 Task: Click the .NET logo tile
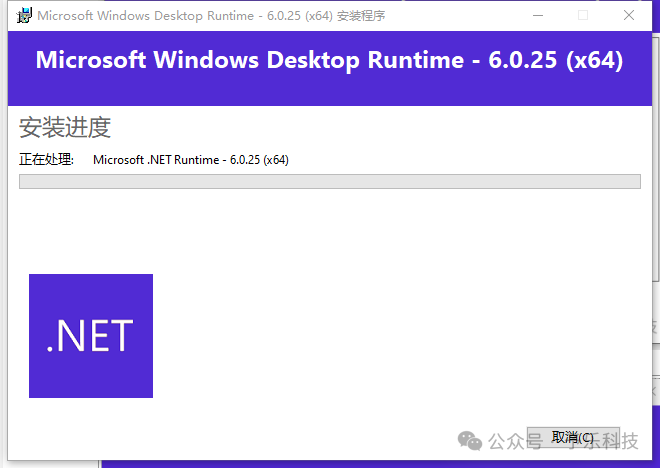click(x=91, y=336)
